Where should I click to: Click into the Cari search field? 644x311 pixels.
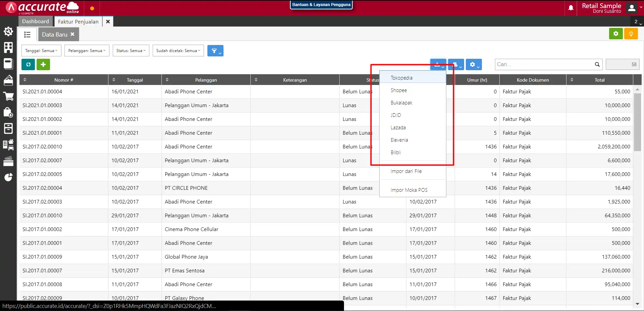(544, 64)
